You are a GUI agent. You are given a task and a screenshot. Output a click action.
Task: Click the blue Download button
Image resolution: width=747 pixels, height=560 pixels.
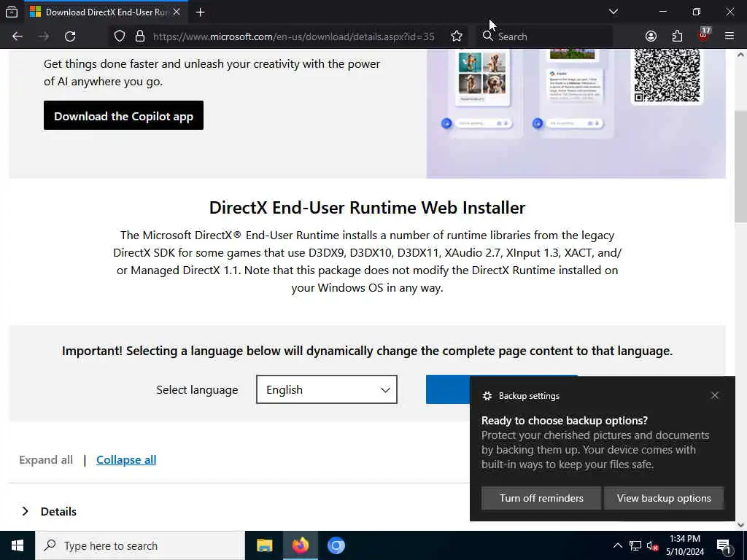coord(448,389)
